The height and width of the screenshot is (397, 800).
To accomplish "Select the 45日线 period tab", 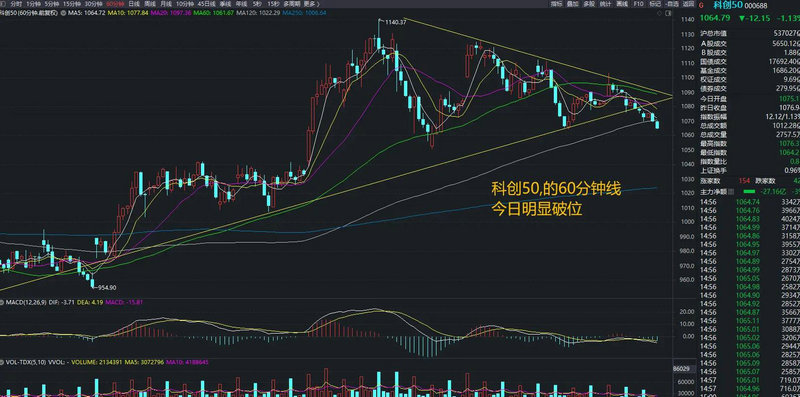I will click(207, 4).
